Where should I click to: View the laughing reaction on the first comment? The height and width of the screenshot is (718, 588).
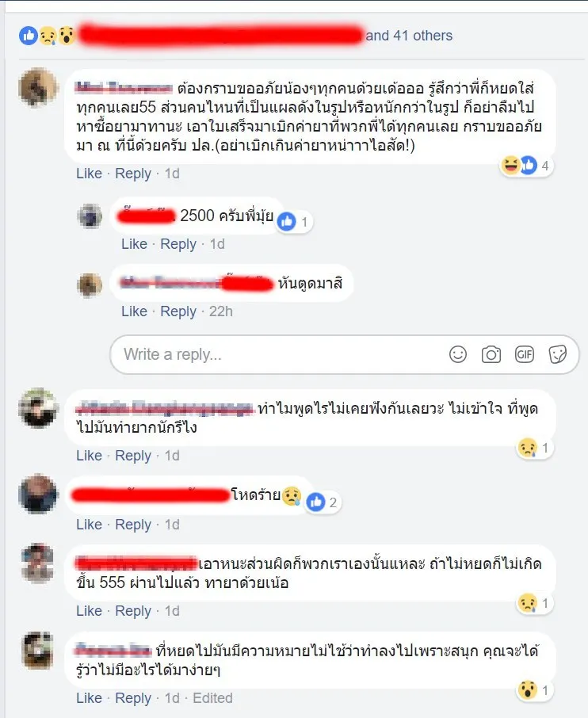[510, 166]
